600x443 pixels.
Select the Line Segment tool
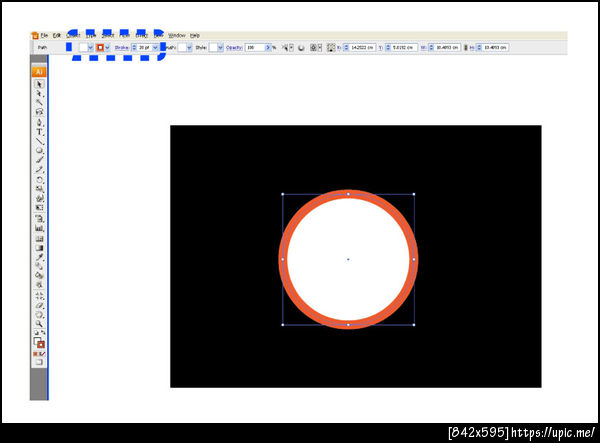(39, 141)
